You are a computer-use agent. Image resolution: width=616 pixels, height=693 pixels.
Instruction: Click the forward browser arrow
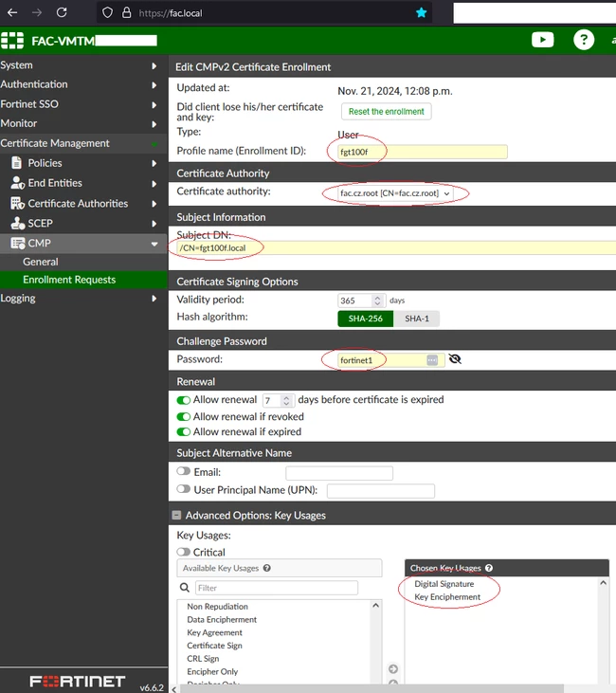(x=37, y=13)
